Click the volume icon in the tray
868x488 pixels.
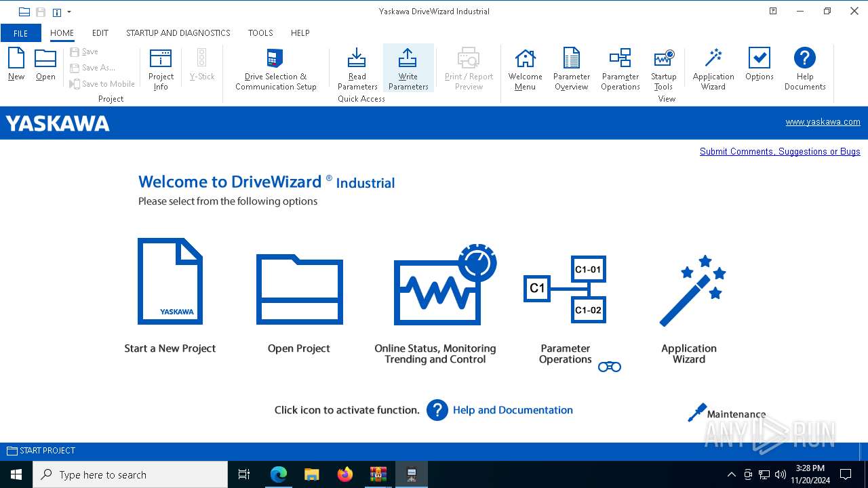(x=781, y=474)
